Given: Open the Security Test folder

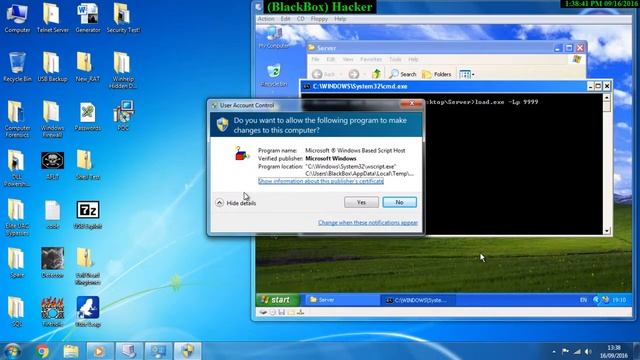Looking at the screenshot, I should pos(123,18).
